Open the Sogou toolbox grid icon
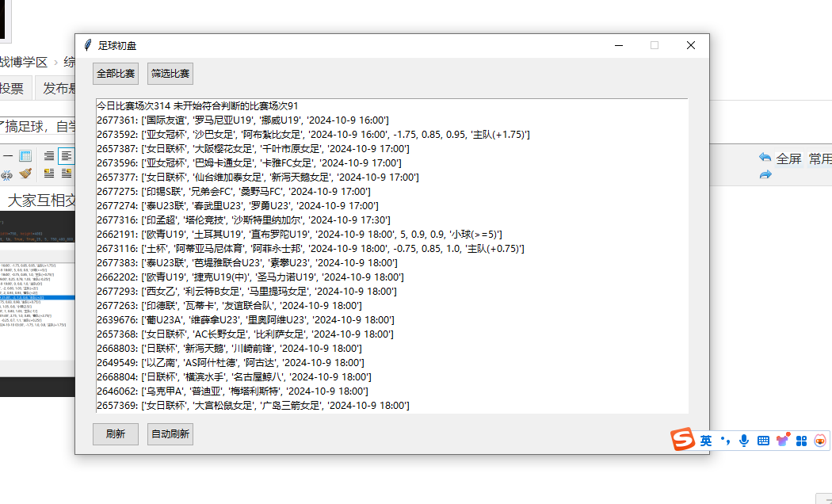The width and height of the screenshot is (832, 504). tap(801, 441)
